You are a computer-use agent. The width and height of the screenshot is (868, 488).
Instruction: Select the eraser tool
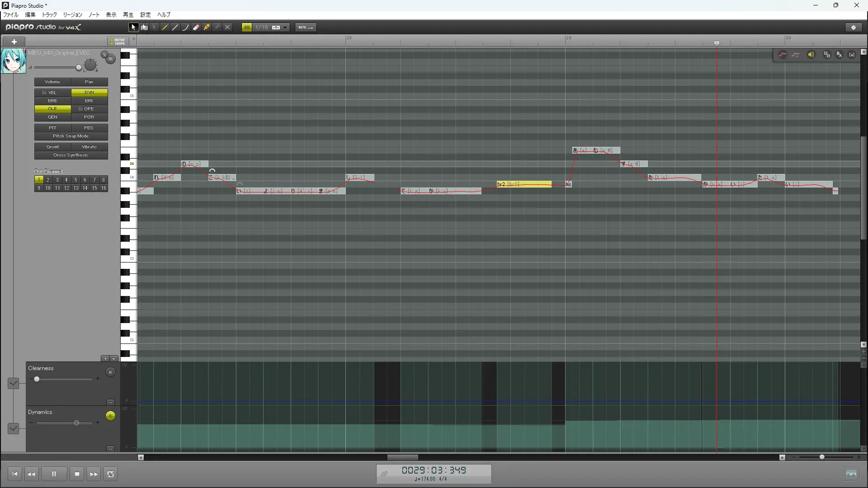[x=196, y=28]
